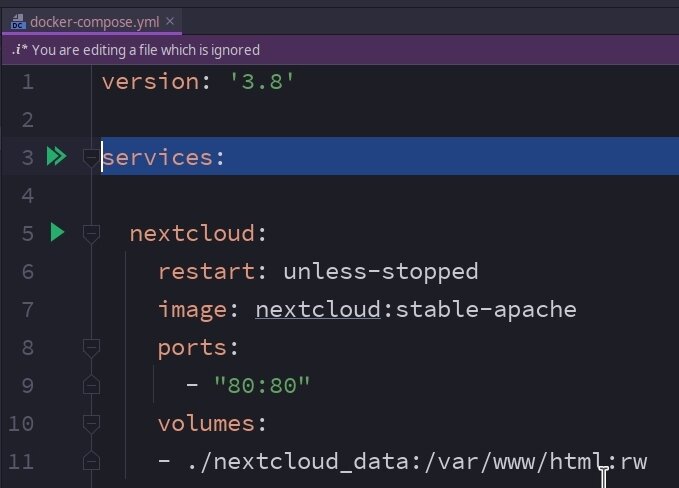Viewport: 679px width, 488px height.
Task: Click the .i* ignore icon in the banner
Action: [x=19, y=50]
